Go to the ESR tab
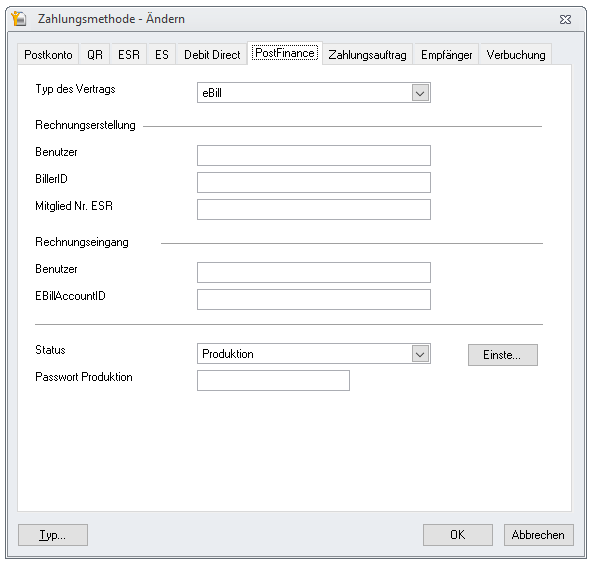Screen dimensions: 591x561 (x=129, y=55)
